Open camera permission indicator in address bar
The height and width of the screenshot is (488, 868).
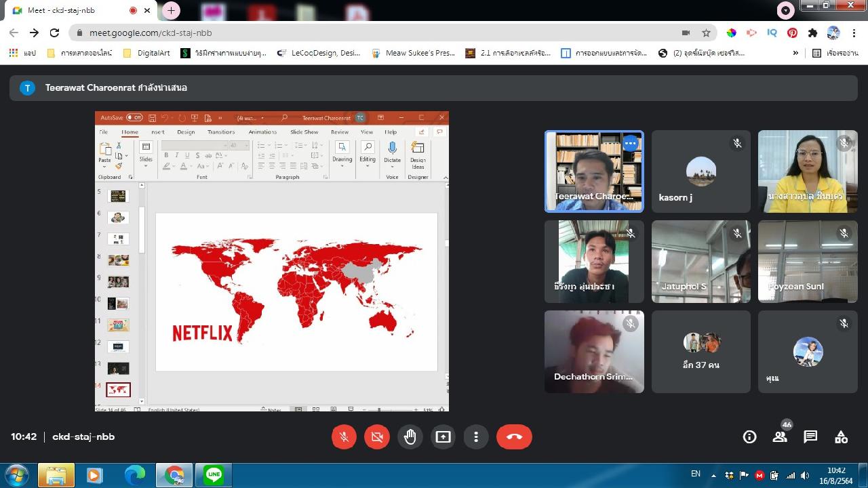pos(686,33)
